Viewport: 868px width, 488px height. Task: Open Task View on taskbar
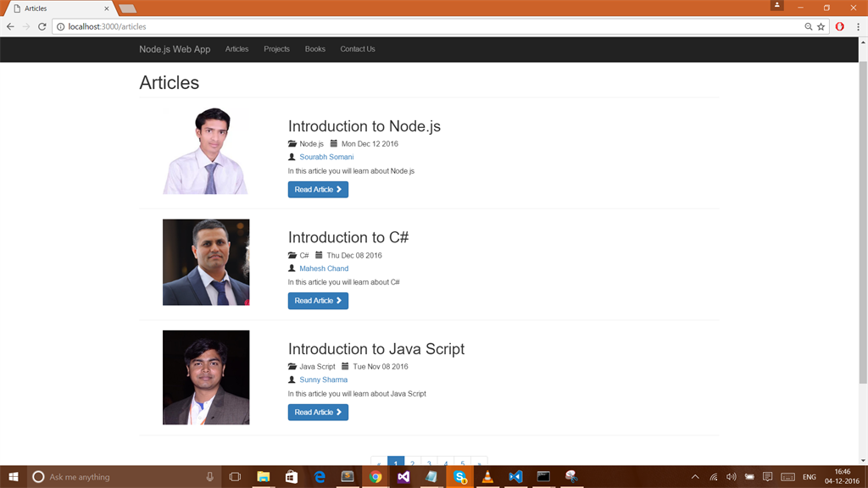pyautogui.click(x=235, y=477)
